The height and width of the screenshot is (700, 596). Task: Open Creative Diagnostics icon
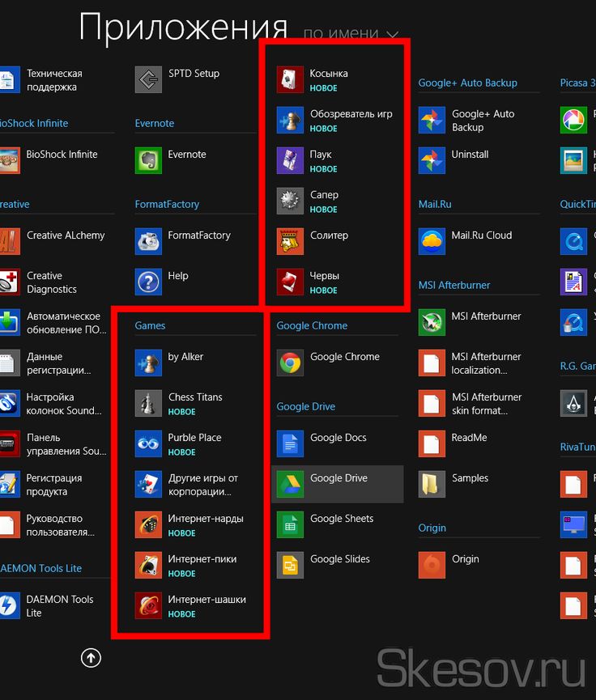pos(10,282)
